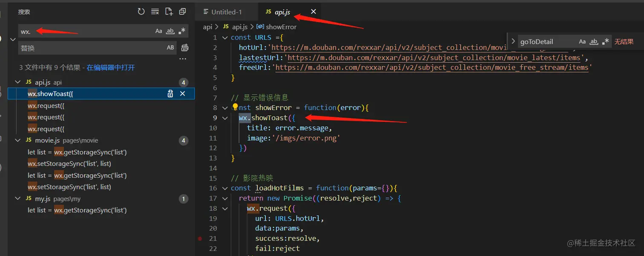Fold the wx.request block at line 18

[x=225, y=208]
